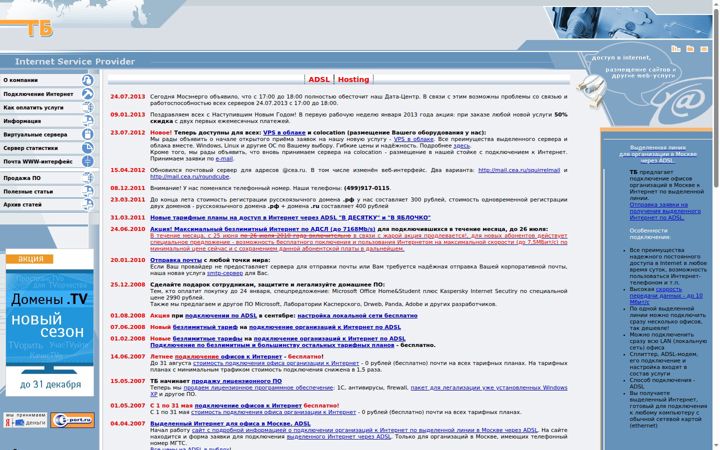Open Выделенный Интернет для офиса в Москве link

click(x=230, y=424)
